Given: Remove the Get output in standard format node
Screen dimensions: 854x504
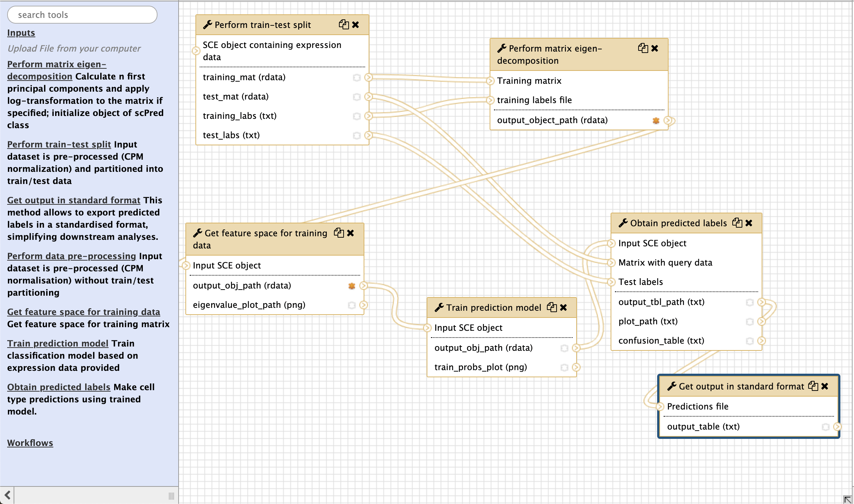Looking at the screenshot, I should pyautogui.click(x=825, y=386).
